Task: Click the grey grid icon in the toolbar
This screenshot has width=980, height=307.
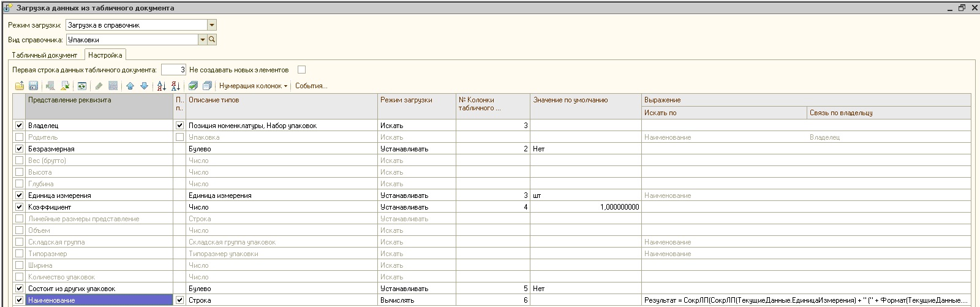Action: point(113,86)
